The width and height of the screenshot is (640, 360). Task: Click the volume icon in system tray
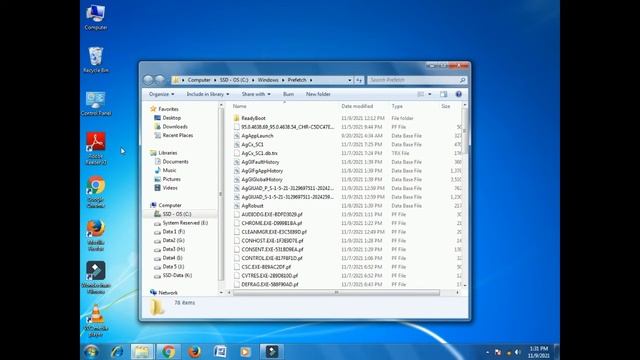point(518,352)
